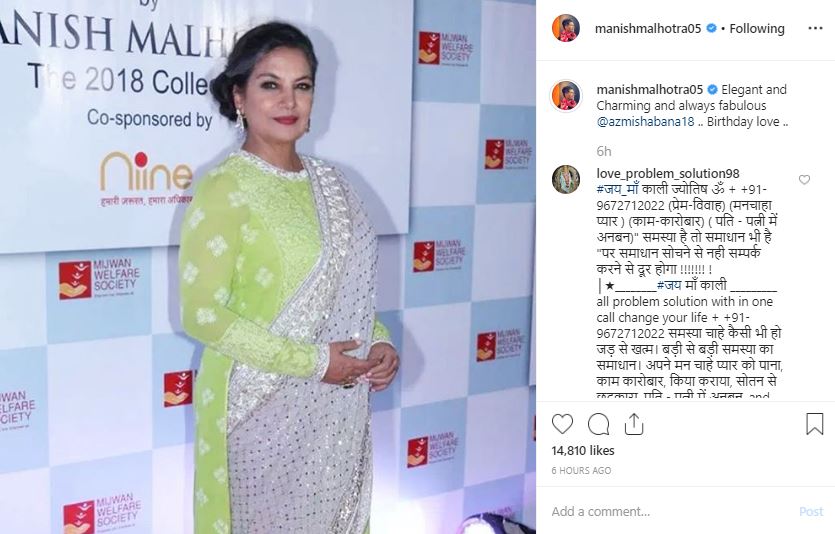Click caption author avatar picture
Image resolution: width=835 pixels, height=534 pixels.
click(566, 96)
